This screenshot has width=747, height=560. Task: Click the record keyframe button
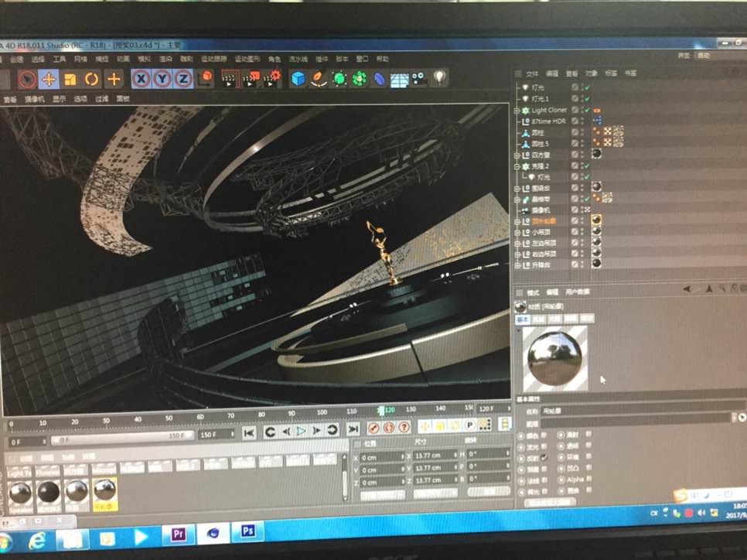click(x=373, y=428)
